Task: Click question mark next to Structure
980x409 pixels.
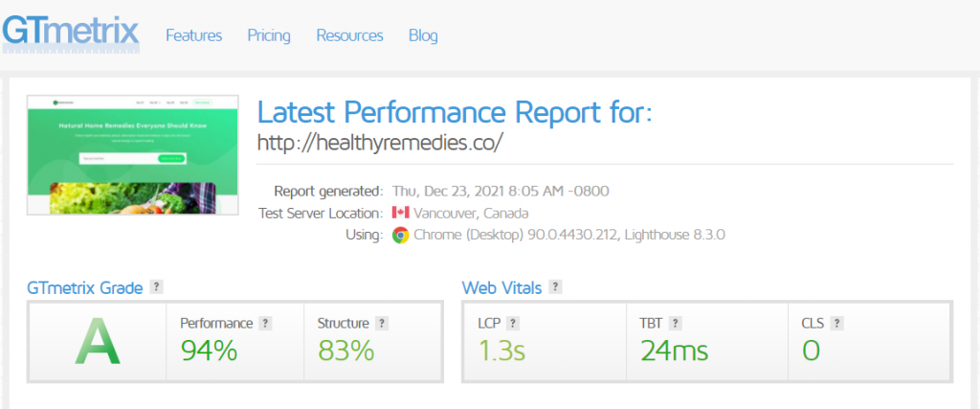Action: click(x=382, y=324)
